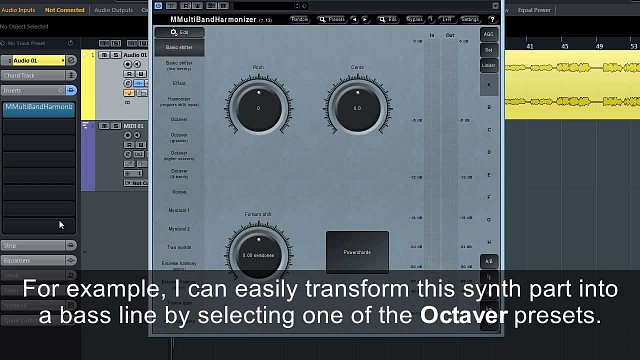640x360 pixels.
Task: Click the Chord Track setup icon
Action: point(71,75)
